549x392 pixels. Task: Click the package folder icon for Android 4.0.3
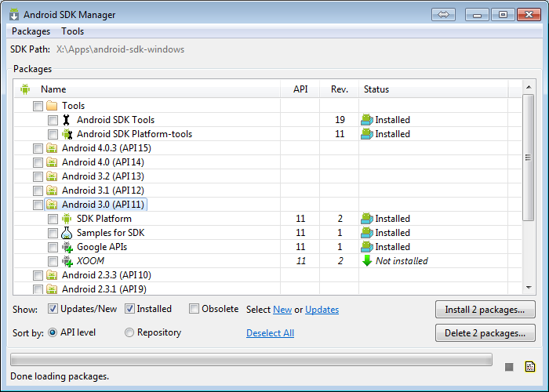[x=52, y=148]
